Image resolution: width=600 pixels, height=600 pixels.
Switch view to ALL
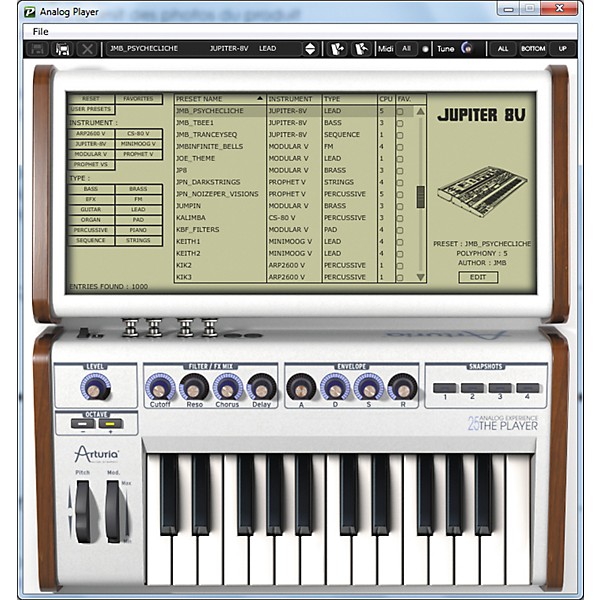[x=502, y=49]
